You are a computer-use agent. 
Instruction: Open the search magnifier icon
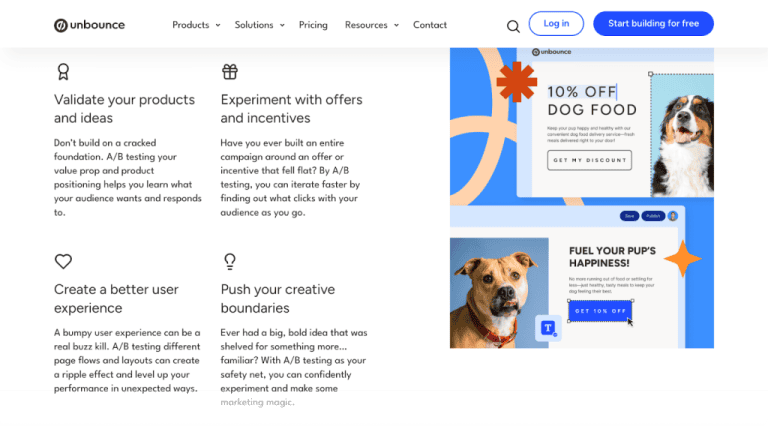click(513, 26)
